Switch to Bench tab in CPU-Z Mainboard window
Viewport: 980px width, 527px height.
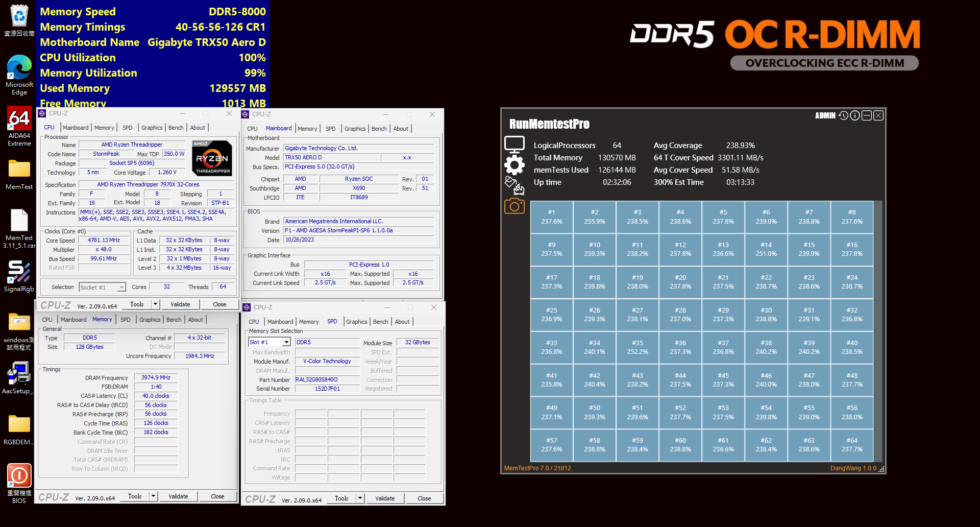coord(379,129)
